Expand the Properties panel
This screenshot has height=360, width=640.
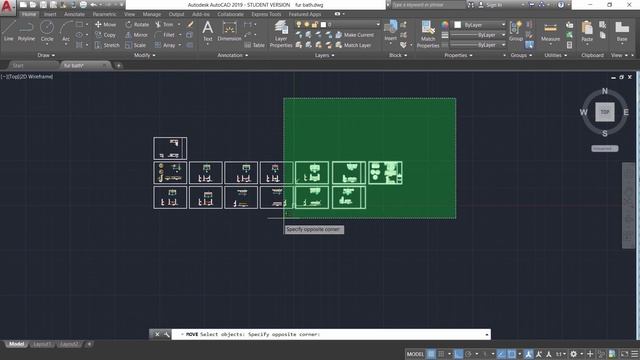tap(458, 55)
